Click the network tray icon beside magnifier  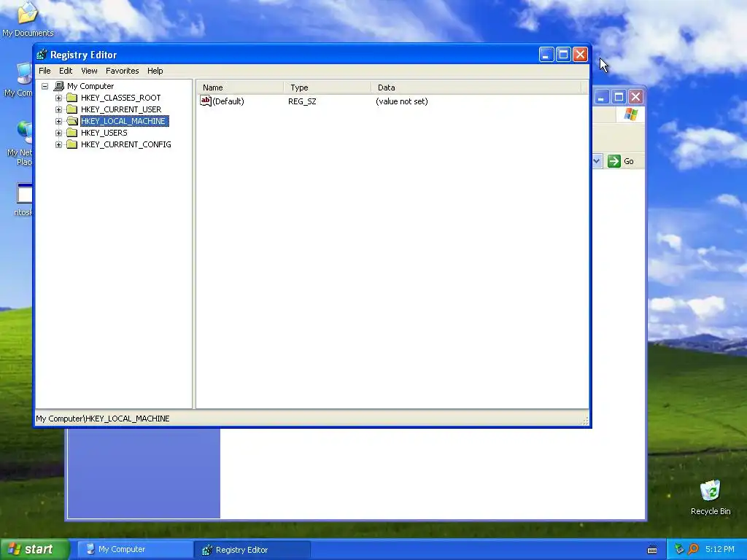coord(679,550)
